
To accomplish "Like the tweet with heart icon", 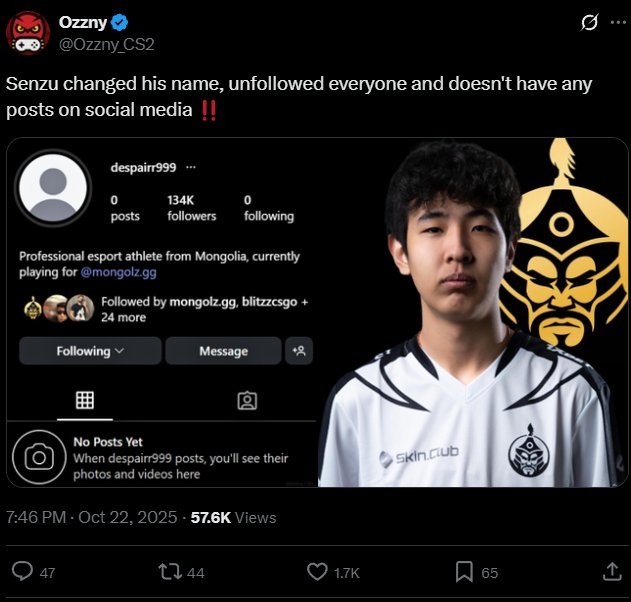I will click(x=318, y=572).
